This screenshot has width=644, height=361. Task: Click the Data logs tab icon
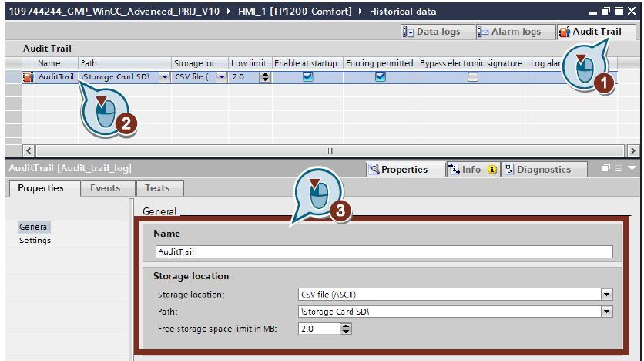(x=408, y=32)
